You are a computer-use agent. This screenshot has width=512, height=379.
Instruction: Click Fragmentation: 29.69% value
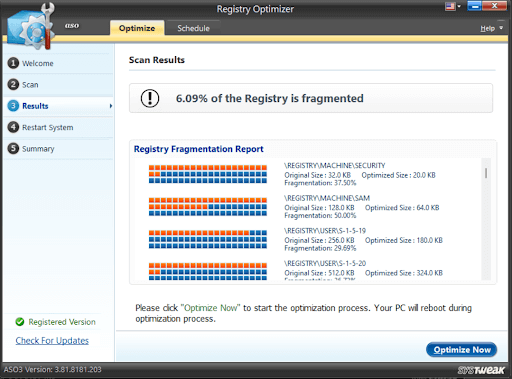pyautogui.click(x=320, y=248)
